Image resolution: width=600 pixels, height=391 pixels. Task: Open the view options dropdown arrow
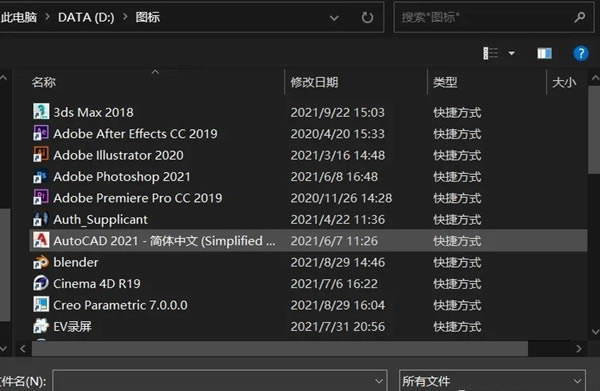click(x=512, y=53)
